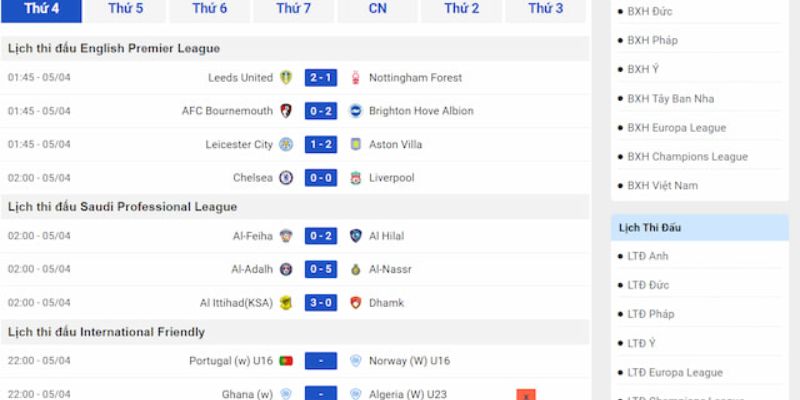Click the Liverpool club crest icon
Screen dimensions: 800x400
point(356,178)
